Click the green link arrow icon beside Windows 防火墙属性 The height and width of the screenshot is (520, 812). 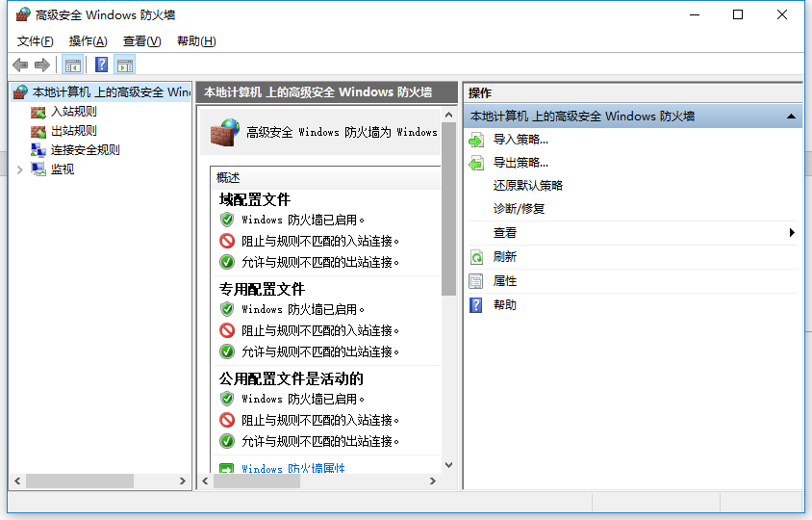pyautogui.click(x=226, y=469)
